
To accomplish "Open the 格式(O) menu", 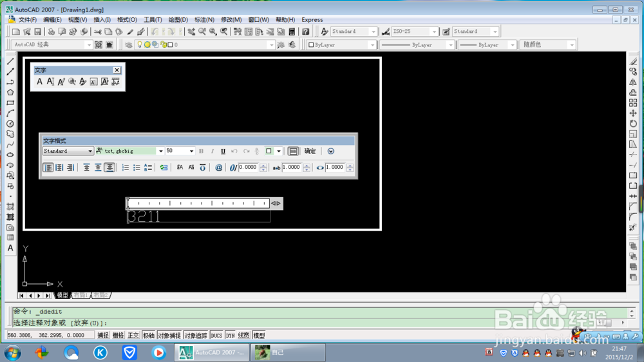I will tap(127, 20).
